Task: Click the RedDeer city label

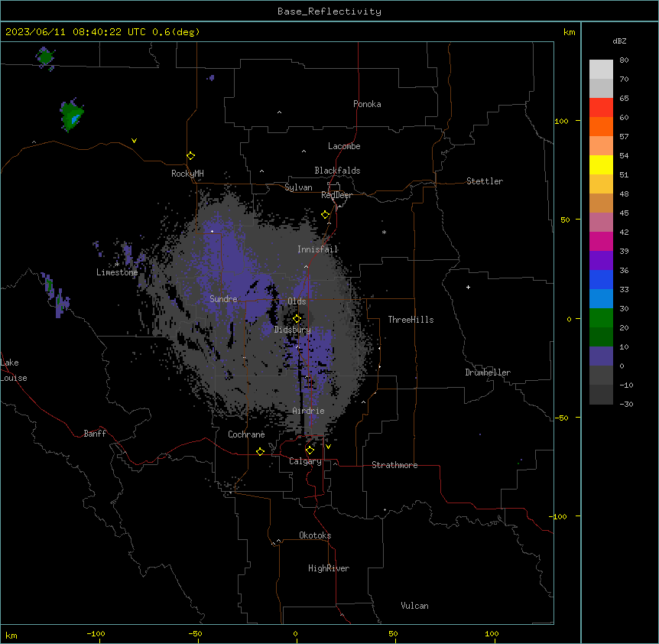Action: click(336, 195)
